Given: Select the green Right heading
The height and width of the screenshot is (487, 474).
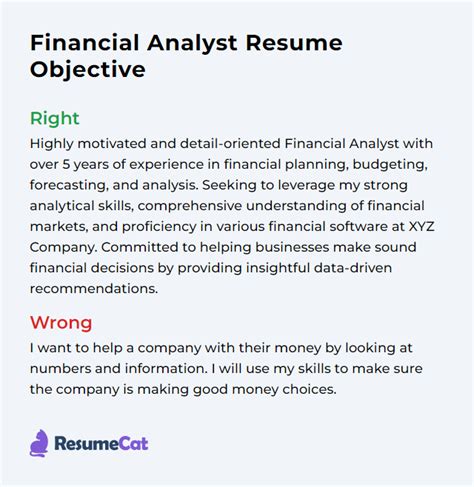Looking at the screenshot, I should 55,118.
